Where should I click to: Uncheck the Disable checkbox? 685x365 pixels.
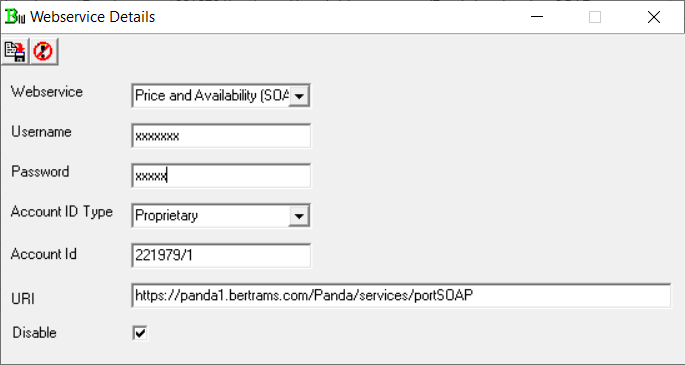pyautogui.click(x=140, y=333)
